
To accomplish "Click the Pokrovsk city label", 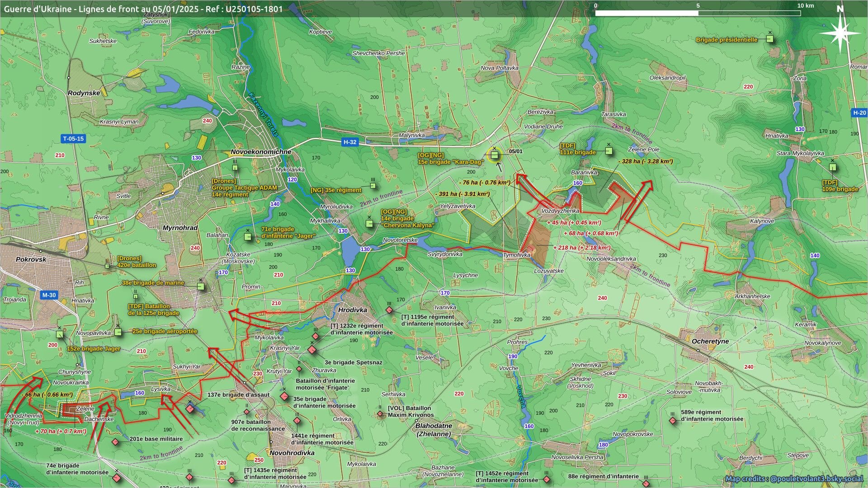I will pos(31,259).
